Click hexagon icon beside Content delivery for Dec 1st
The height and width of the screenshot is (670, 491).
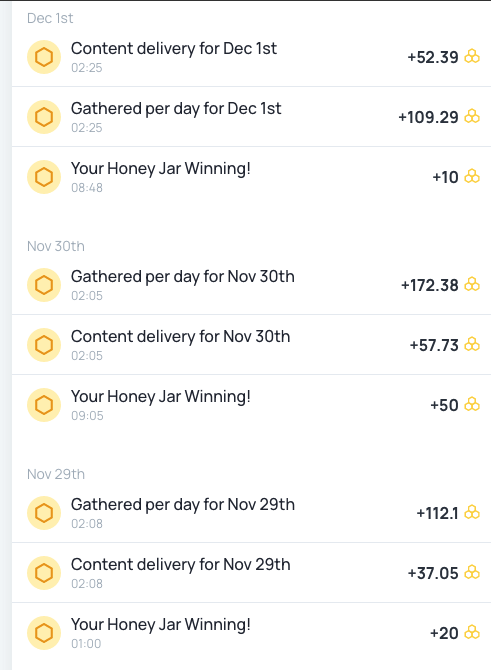(x=44, y=57)
